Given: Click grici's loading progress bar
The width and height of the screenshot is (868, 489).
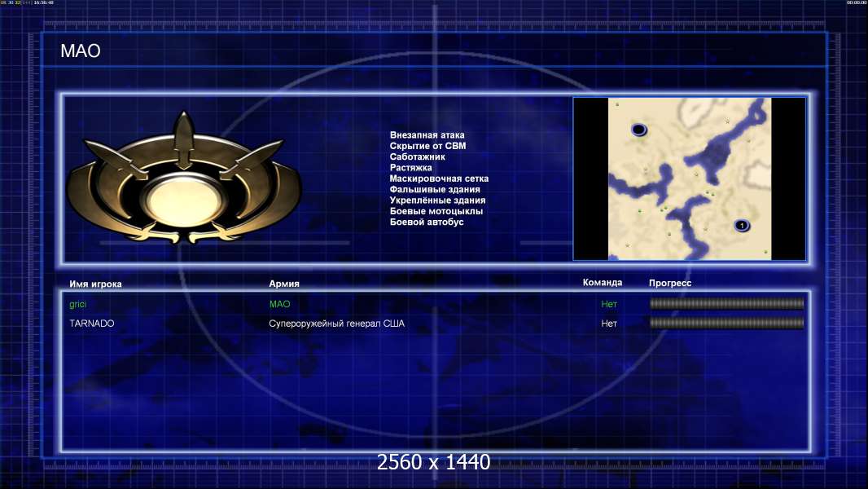Looking at the screenshot, I should point(726,303).
